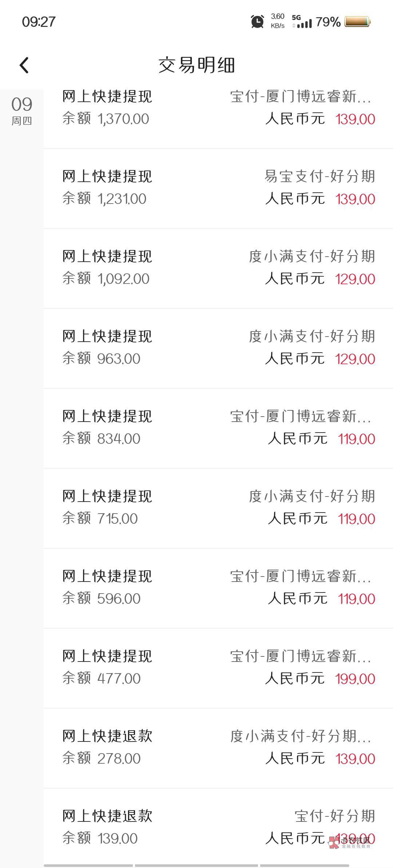393x868 pixels.
Task: Open the 网上快捷退款 entry with balance 278.00
Action: (218, 748)
